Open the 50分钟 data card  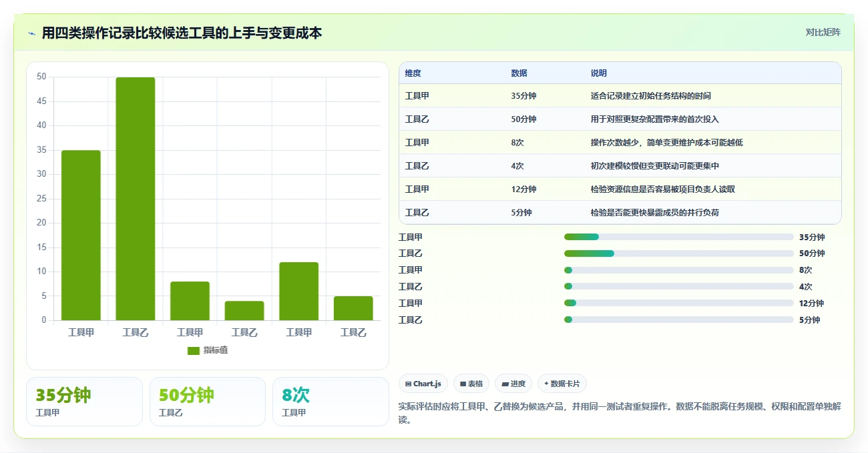coord(208,402)
